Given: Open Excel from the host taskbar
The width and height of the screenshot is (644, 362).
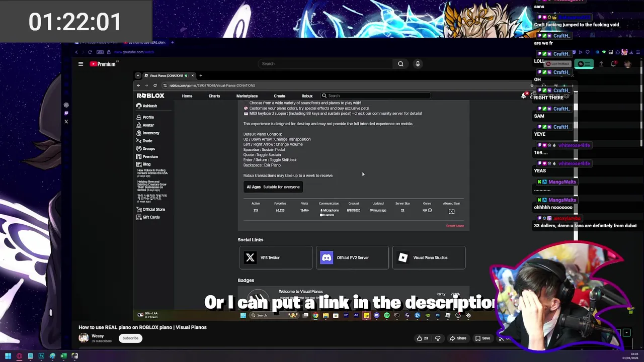Looking at the screenshot, I should point(63,356).
